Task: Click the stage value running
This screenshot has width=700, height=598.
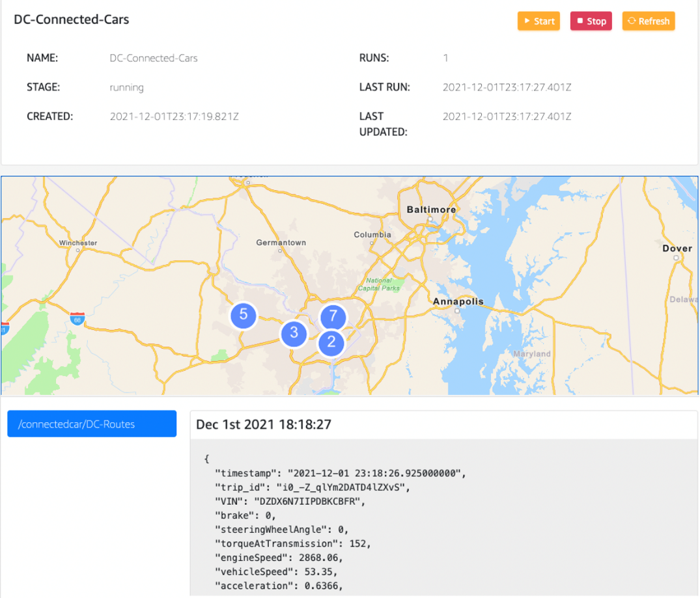Action: click(x=127, y=87)
